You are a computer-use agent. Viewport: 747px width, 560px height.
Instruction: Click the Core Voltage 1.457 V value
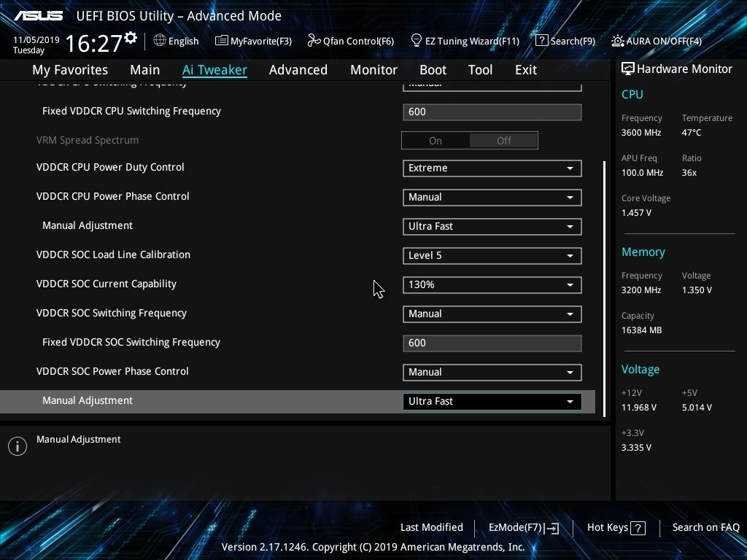[636, 212]
